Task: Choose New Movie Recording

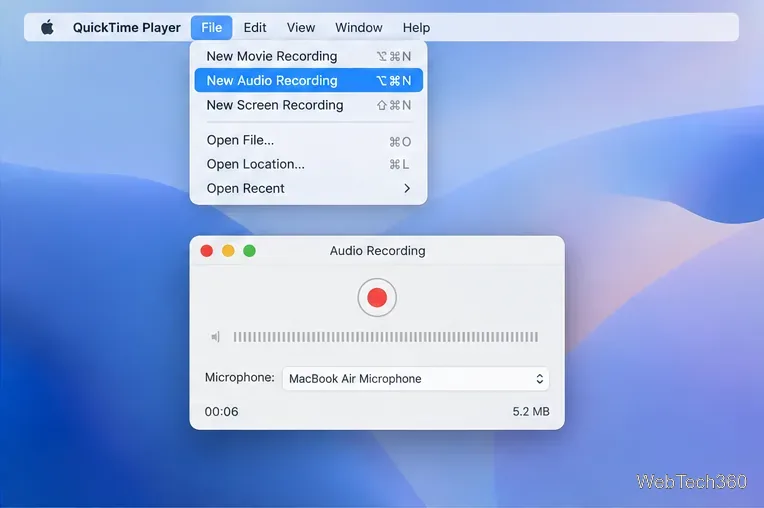Action: [x=308, y=56]
